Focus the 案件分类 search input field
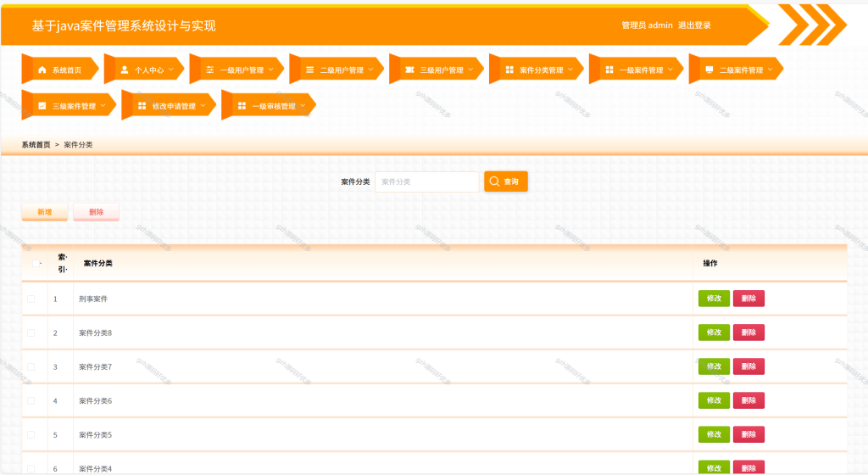 coord(427,182)
